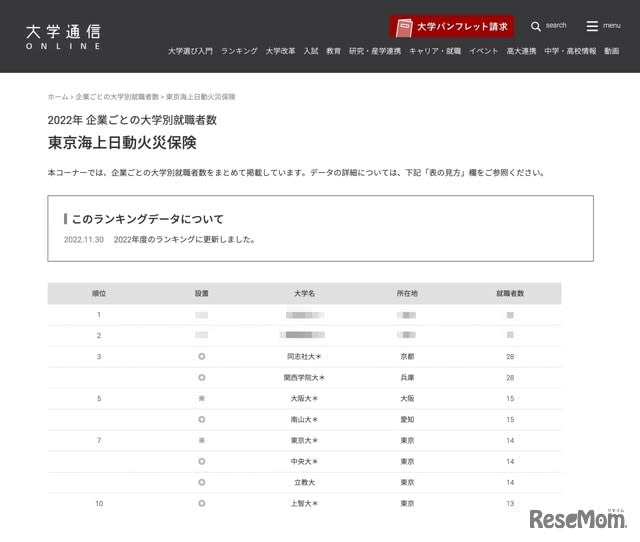Click rank number 10 cell
Screen dimensions: 640x542
(99, 504)
